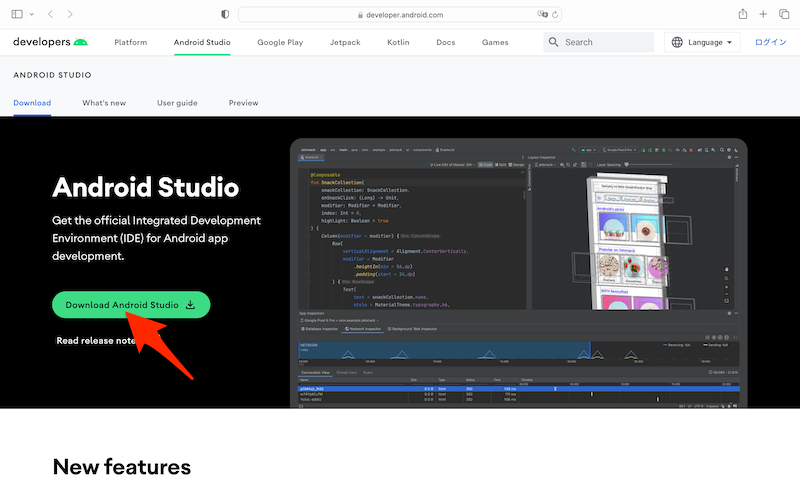Open the Language dropdown
Image resolution: width=800 pixels, height=500 pixels.
pyautogui.click(x=703, y=43)
